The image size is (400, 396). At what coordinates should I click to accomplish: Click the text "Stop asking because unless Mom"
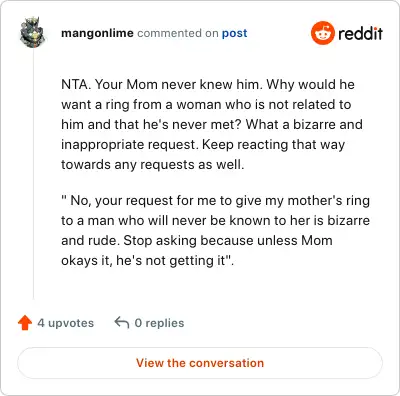click(x=228, y=241)
